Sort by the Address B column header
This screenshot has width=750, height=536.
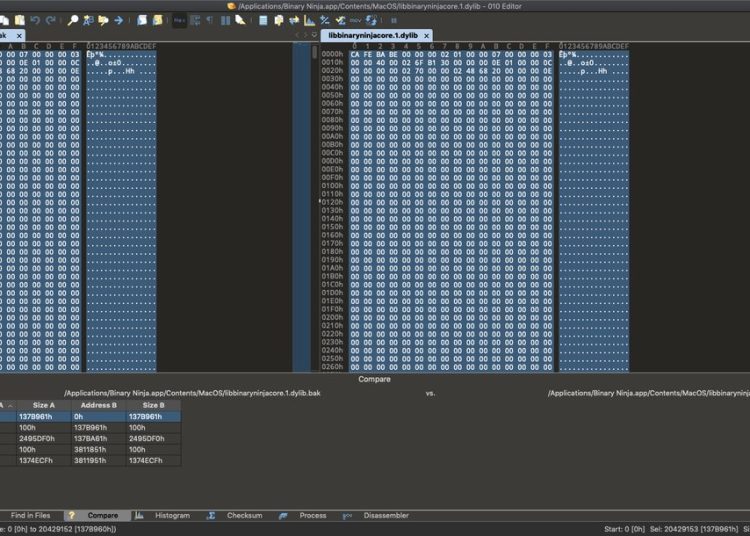(98, 405)
